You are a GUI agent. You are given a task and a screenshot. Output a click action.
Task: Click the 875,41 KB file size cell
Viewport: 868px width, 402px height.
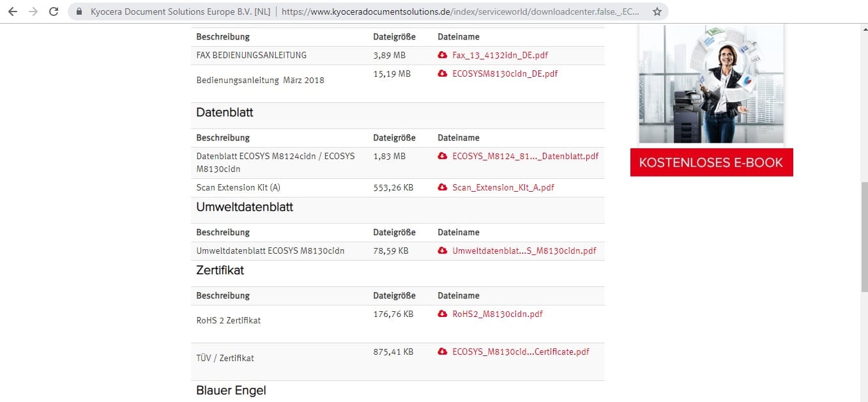coord(393,352)
